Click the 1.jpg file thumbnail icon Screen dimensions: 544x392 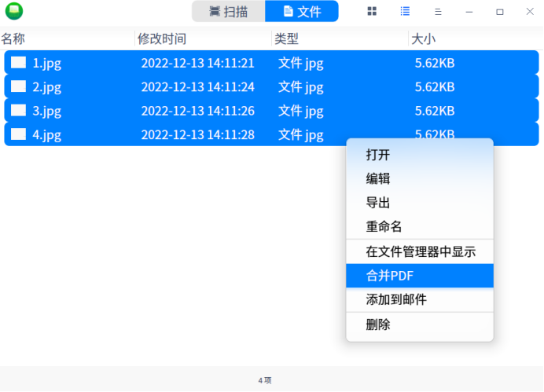pos(18,63)
